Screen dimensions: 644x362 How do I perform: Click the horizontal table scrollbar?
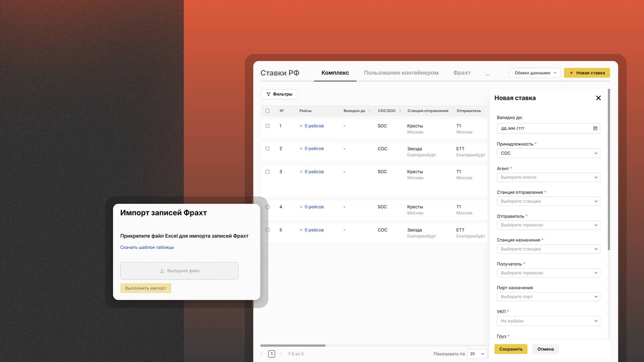(293, 345)
